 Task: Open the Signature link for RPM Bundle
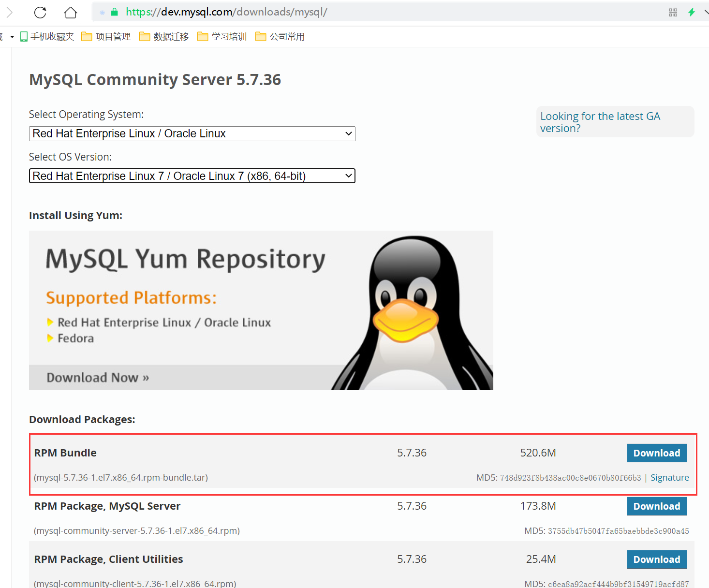tap(670, 478)
